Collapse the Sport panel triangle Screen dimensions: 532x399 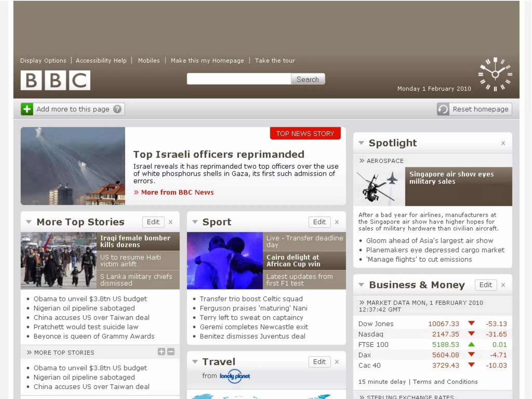point(195,222)
